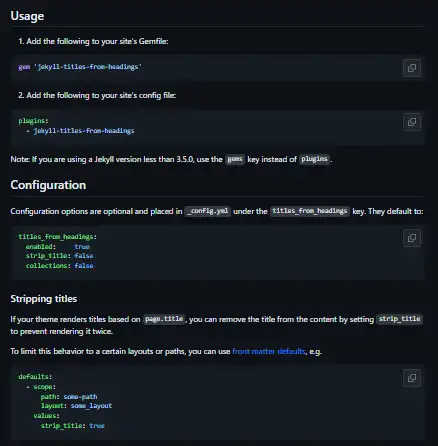The width and height of the screenshot is (438, 446).
Task: Click the inline 'plugins' code label
Action: click(314, 159)
